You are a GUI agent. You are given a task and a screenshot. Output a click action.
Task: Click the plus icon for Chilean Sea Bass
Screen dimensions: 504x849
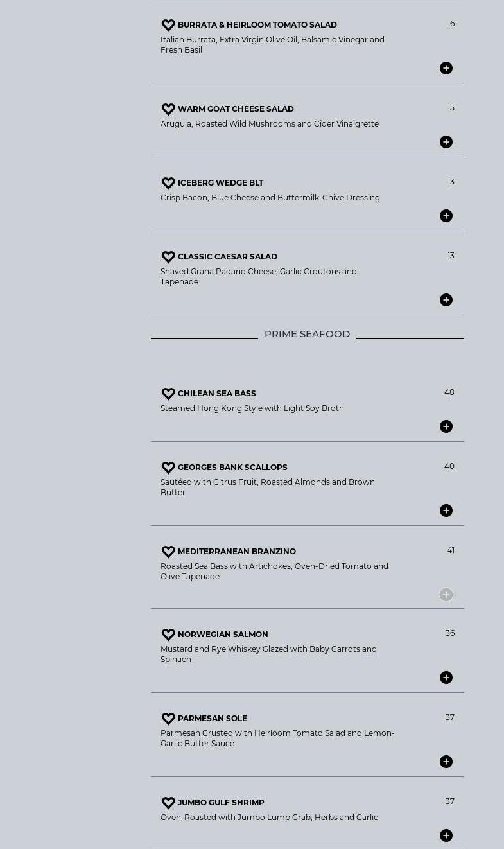446,426
